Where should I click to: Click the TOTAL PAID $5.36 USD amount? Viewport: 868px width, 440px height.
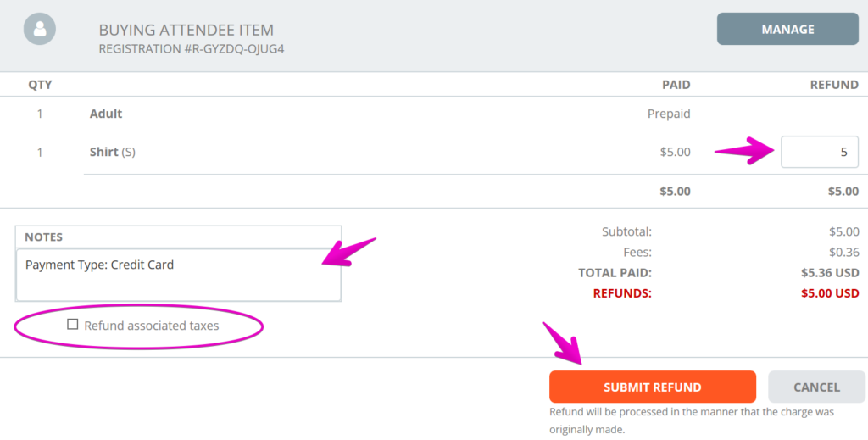[830, 273]
